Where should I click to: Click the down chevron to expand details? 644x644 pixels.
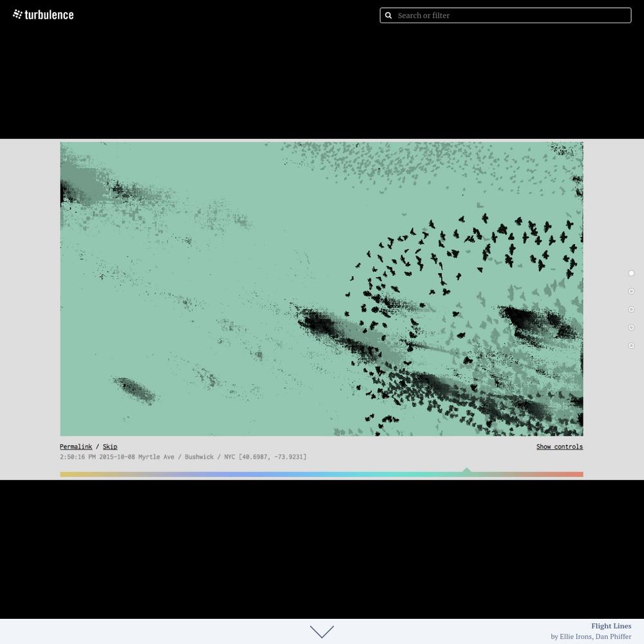tap(322, 632)
